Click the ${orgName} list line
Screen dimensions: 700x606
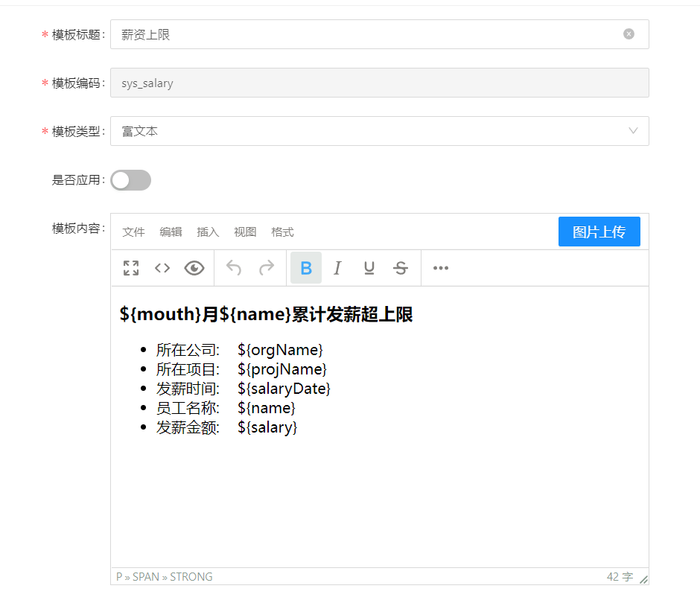(239, 351)
